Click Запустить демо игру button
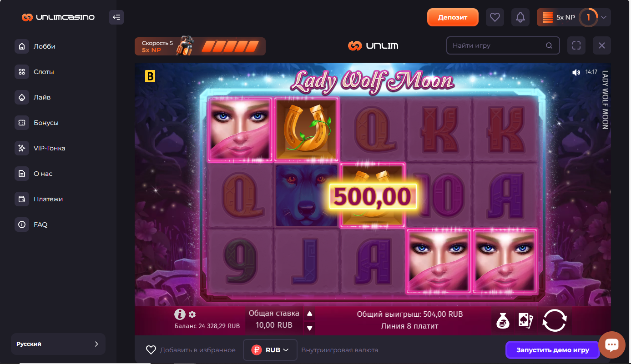The image size is (631, 364). tap(552, 350)
